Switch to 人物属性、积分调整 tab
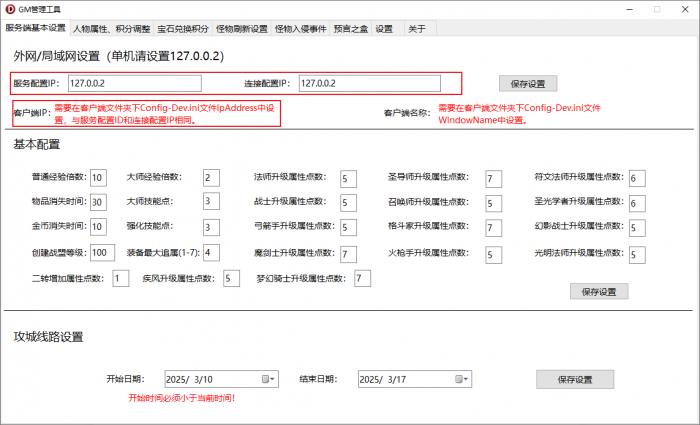This screenshot has width=700, height=425. point(112,29)
